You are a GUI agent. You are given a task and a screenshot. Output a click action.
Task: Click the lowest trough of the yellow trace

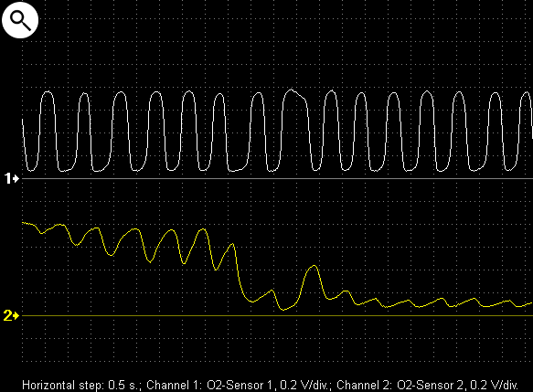point(283,309)
